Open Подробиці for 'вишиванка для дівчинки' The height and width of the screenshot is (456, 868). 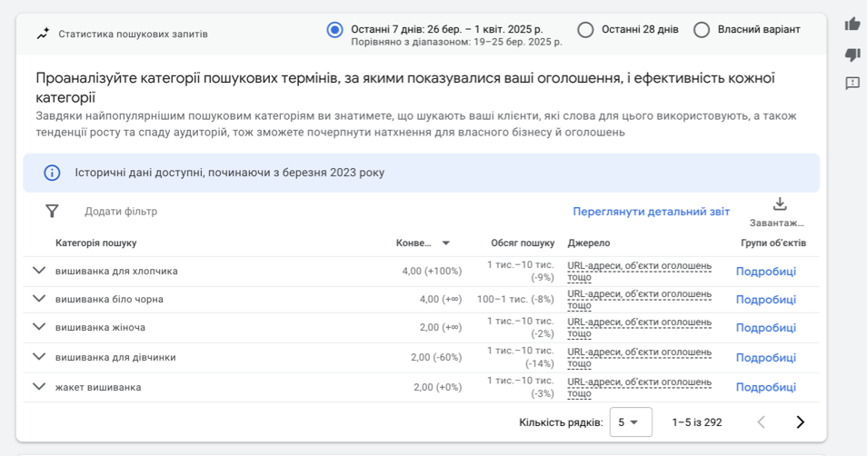pos(765,358)
